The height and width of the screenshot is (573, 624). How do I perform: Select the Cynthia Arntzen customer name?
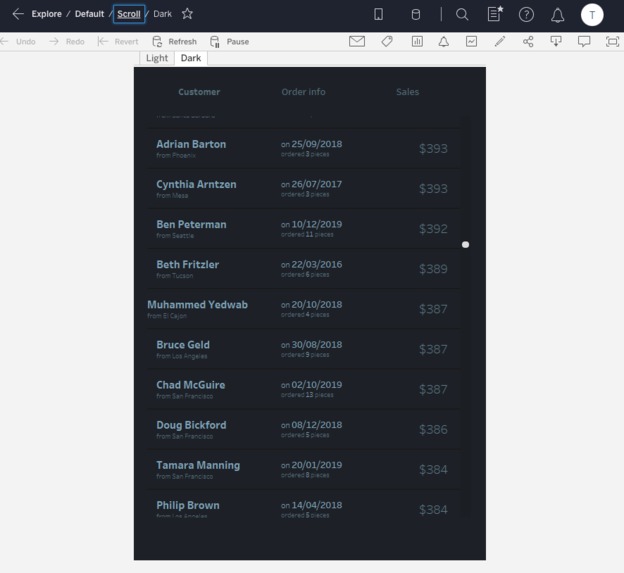click(x=196, y=184)
